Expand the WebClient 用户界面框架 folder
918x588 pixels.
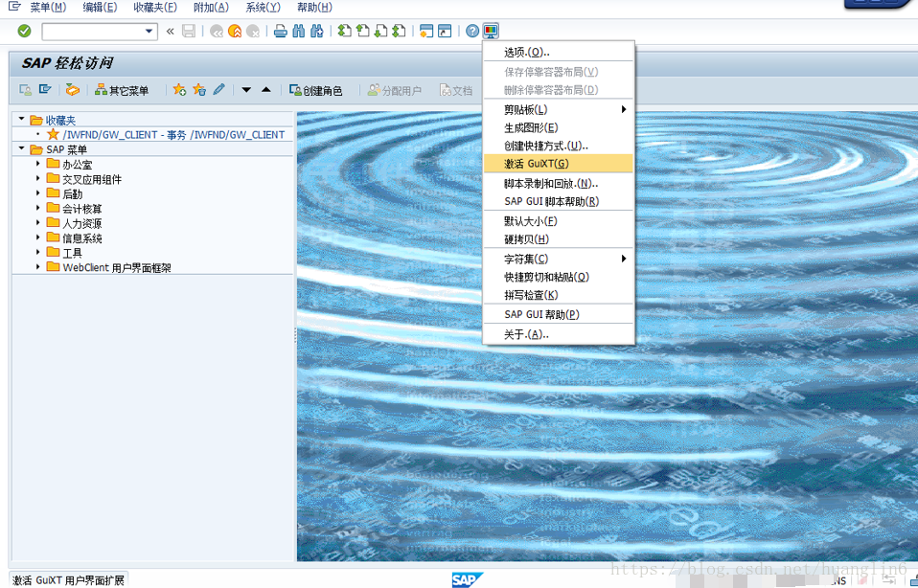[38, 267]
